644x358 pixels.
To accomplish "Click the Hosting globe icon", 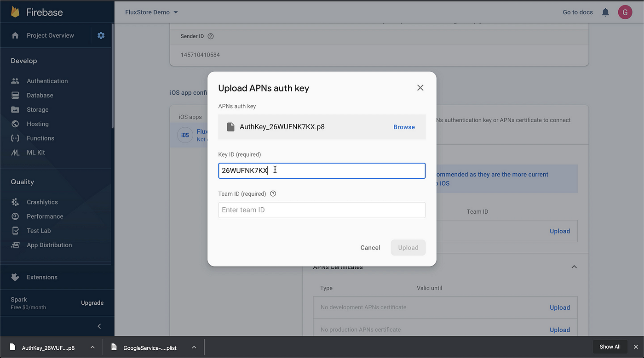I will [x=15, y=124].
